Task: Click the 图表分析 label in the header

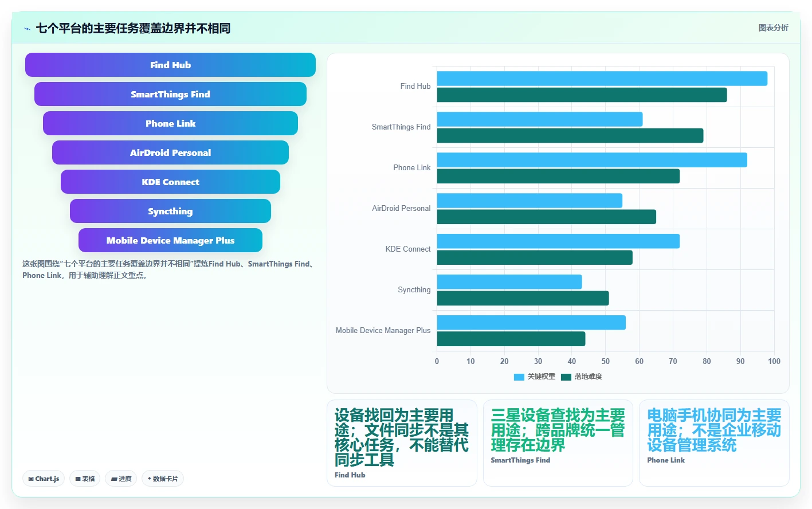Action: tap(773, 28)
